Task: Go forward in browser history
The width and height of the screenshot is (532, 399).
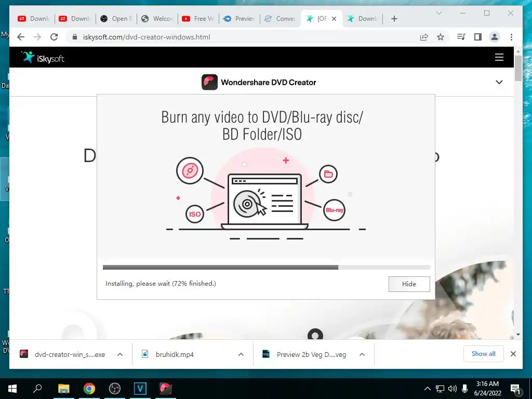Action: point(37,37)
